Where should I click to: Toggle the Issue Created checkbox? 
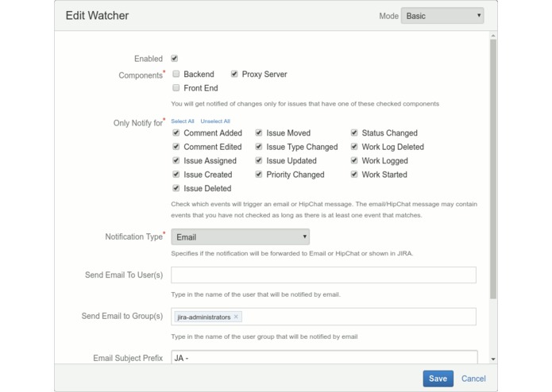click(x=176, y=175)
